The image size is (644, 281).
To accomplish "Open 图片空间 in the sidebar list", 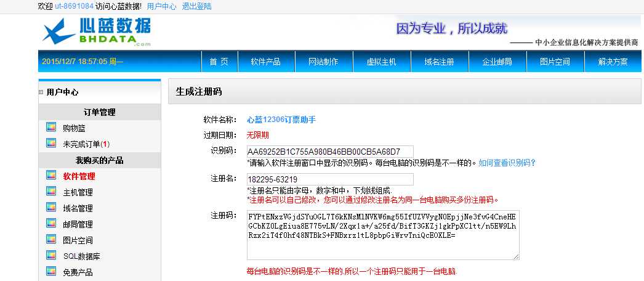I will pyautogui.click(x=78, y=240).
